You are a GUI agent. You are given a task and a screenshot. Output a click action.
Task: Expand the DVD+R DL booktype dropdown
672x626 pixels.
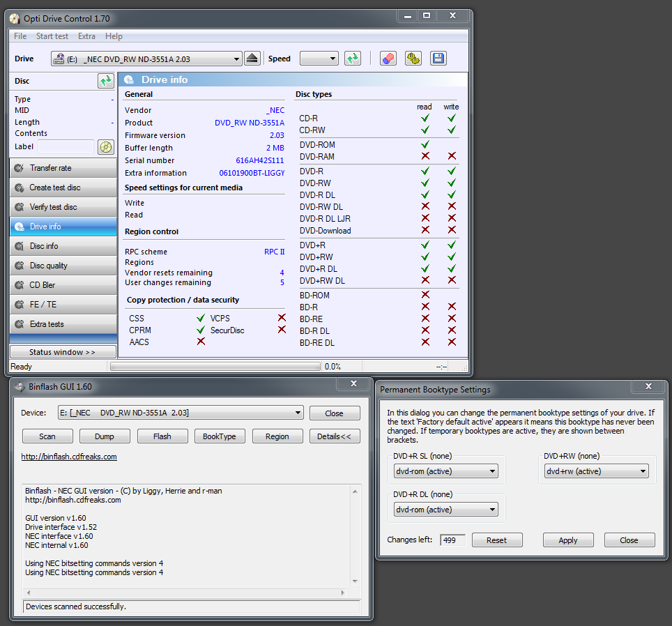pyautogui.click(x=492, y=510)
